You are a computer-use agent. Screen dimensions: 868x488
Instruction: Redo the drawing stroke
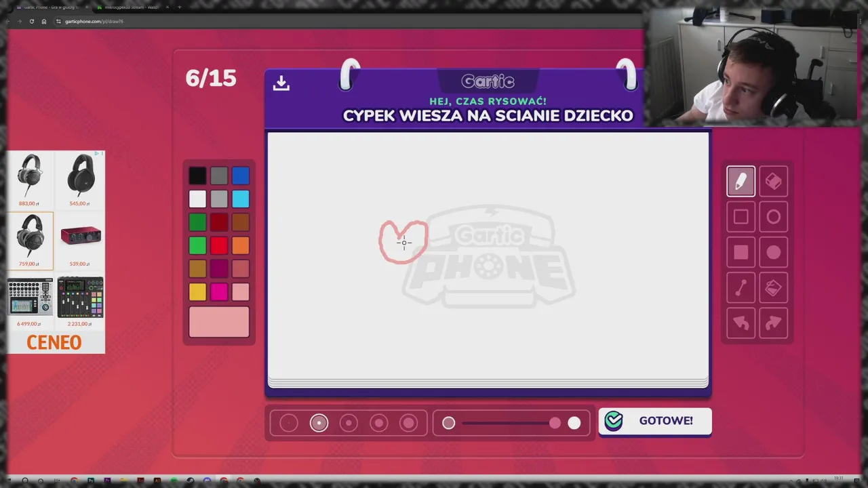pyautogui.click(x=773, y=323)
